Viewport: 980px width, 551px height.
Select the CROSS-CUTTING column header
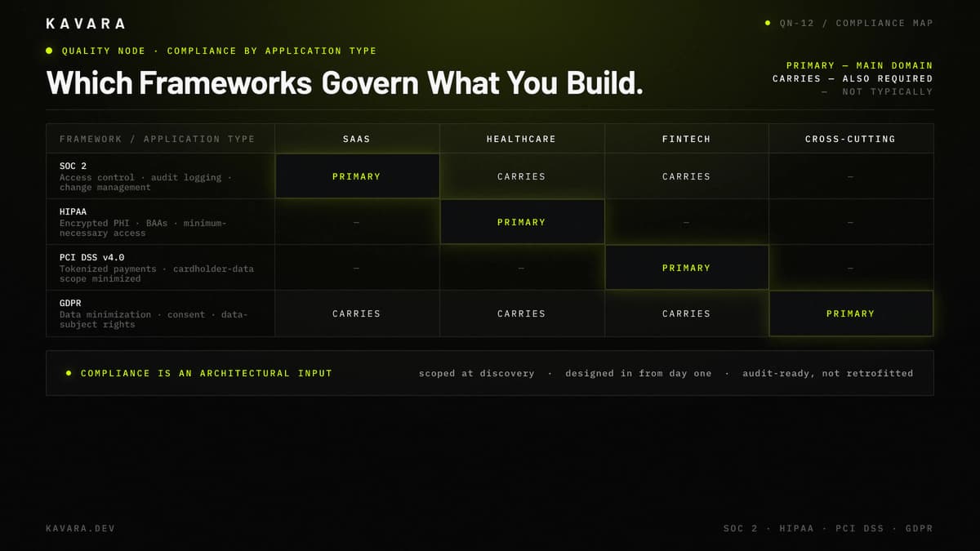coord(850,139)
